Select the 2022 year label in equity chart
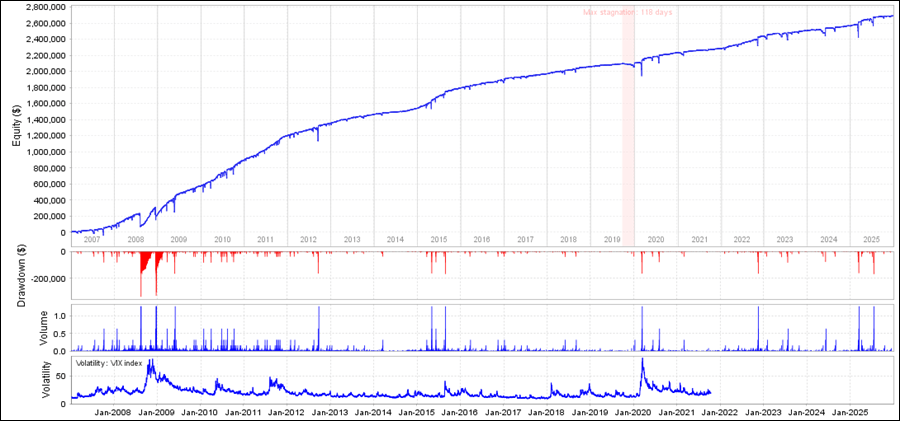The width and height of the screenshot is (900, 421). (741, 240)
